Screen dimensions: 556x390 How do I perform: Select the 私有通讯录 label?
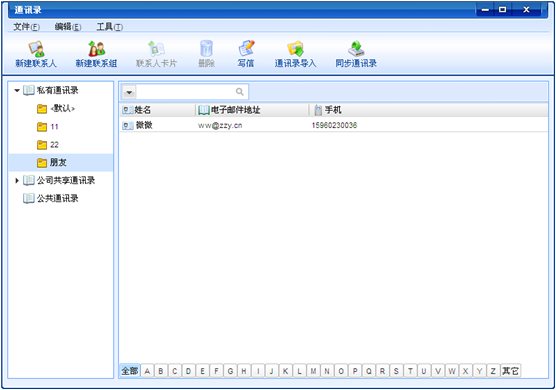[58, 90]
